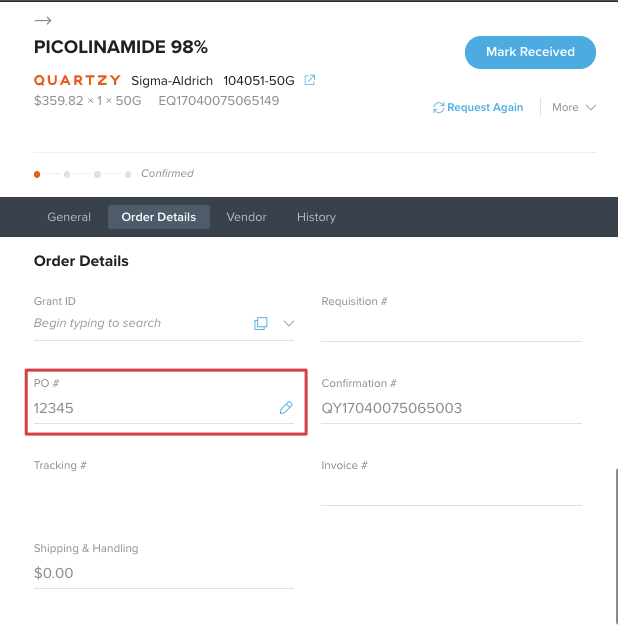Viewport: 618px width, 634px height.
Task: Click the Confirmation # value field
Action: click(451, 408)
